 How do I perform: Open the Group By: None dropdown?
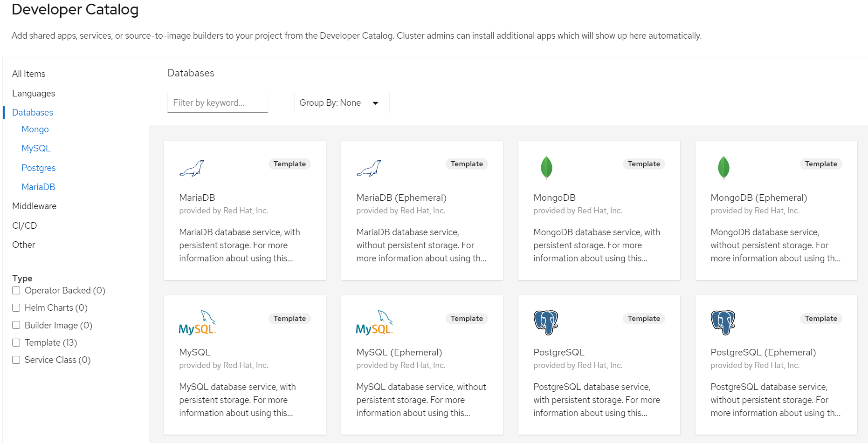click(342, 103)
